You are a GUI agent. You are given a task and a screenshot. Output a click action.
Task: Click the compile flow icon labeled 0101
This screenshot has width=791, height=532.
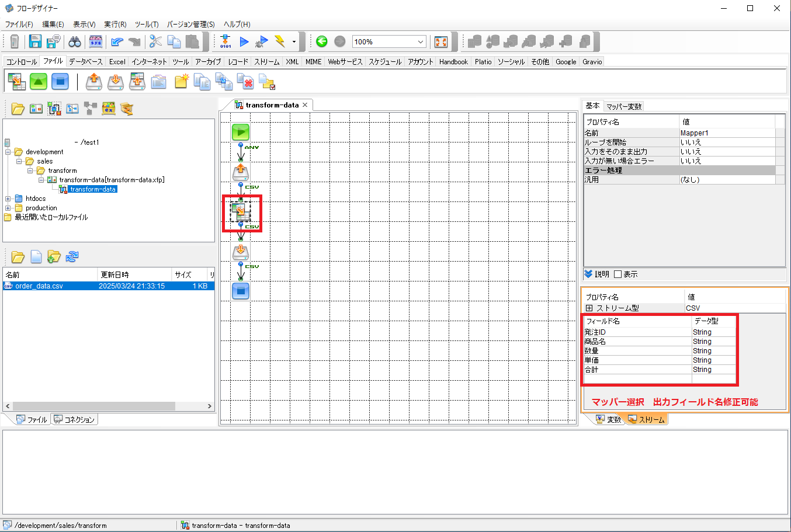pyautogui.click(x=225, y=41)
